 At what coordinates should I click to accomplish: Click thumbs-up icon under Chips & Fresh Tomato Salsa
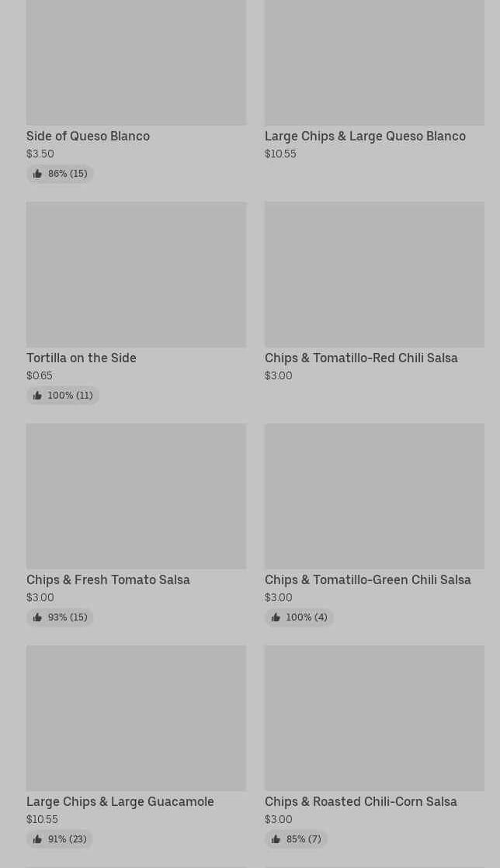pyautogui.click(x=37, y=617)
